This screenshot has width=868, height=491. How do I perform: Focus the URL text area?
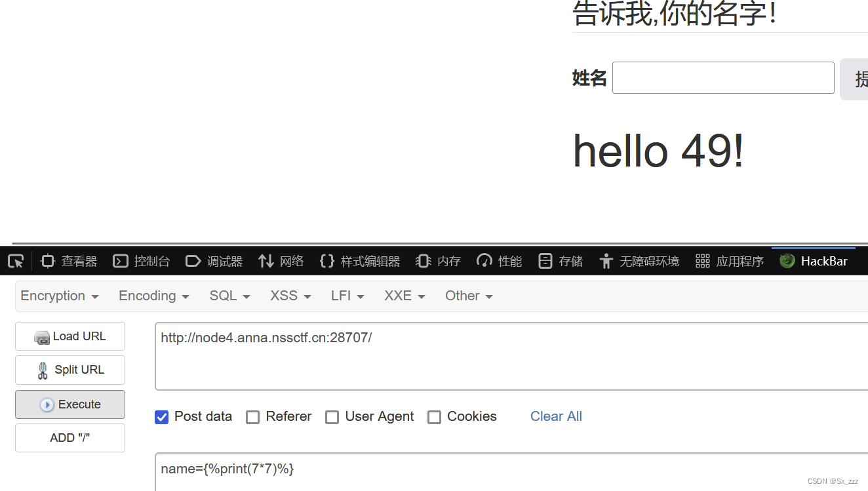click(511, 356)
